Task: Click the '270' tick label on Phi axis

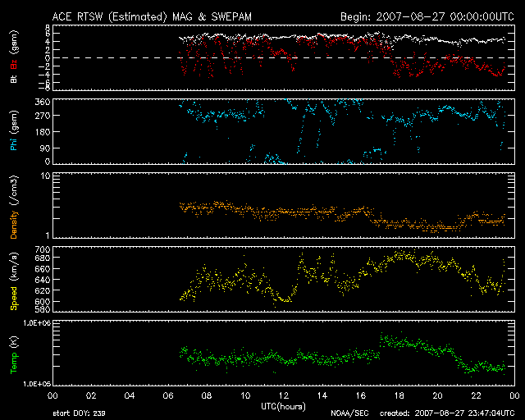Action: [43, 116]
